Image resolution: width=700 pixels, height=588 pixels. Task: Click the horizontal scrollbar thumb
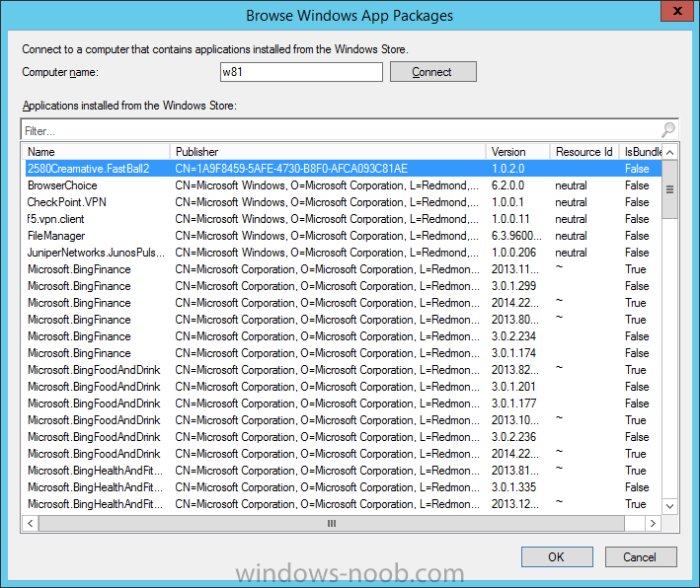332,523
